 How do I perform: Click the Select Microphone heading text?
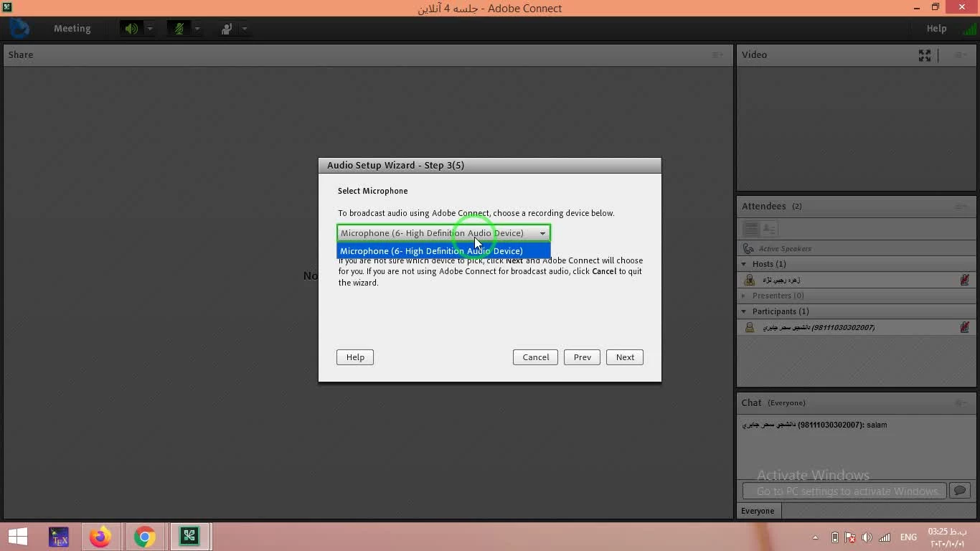[x=372, y=191]
